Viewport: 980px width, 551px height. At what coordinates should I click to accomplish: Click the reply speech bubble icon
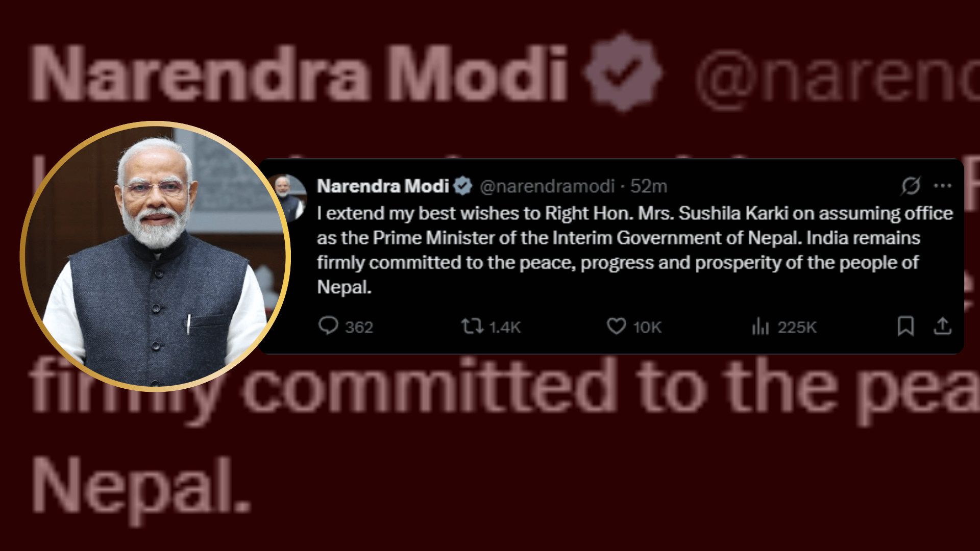point(328,326)
